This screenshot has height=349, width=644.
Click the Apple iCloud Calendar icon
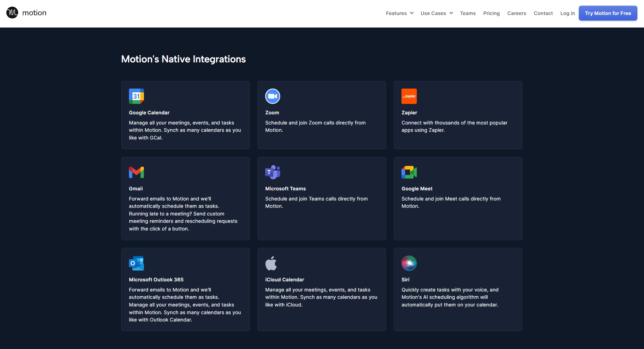point(271,263)
